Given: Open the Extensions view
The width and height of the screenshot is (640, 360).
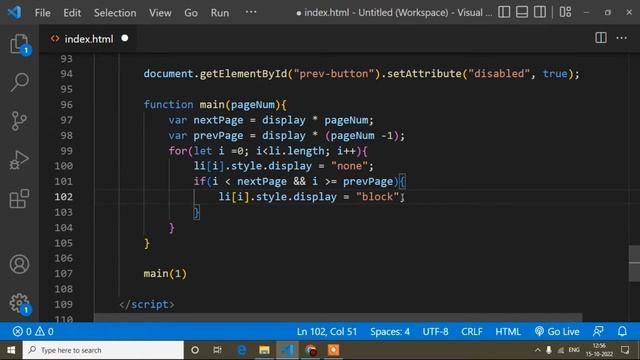Looking at the screenshot, I should (x=19, y=198).
